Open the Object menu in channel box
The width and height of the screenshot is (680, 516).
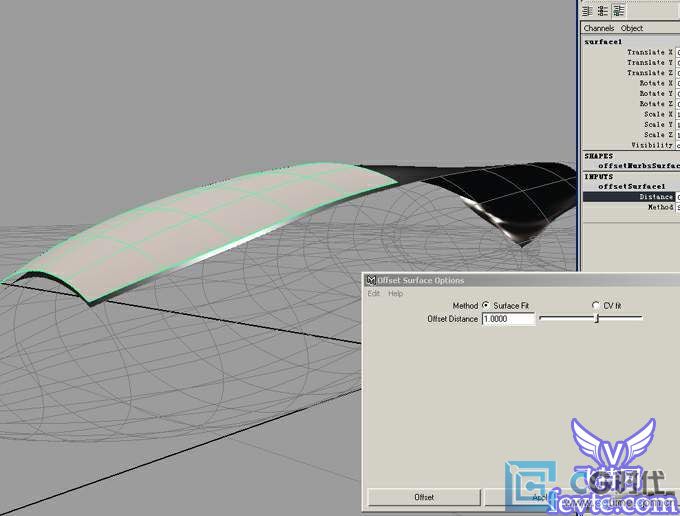pyautogui.click(x=632, y=28)
